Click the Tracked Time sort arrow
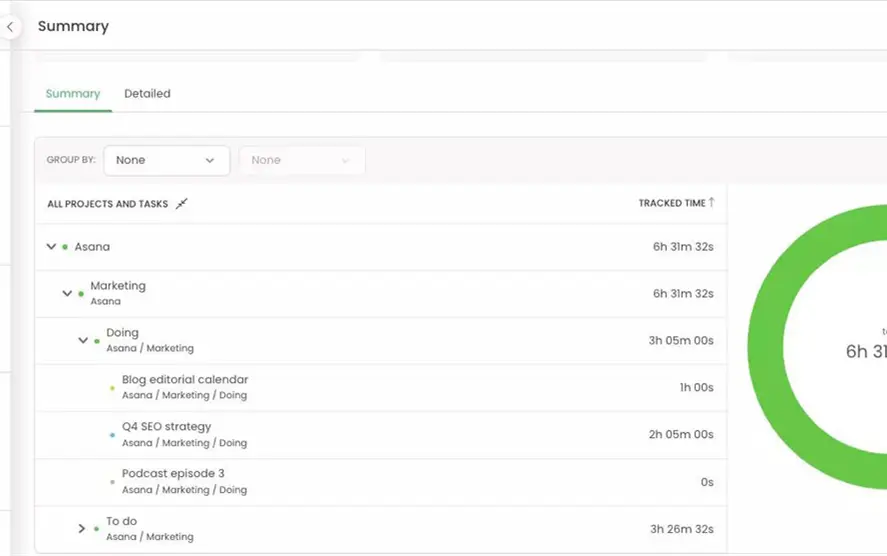The width and height of the screenshot is (887, 556). [712, 203]
